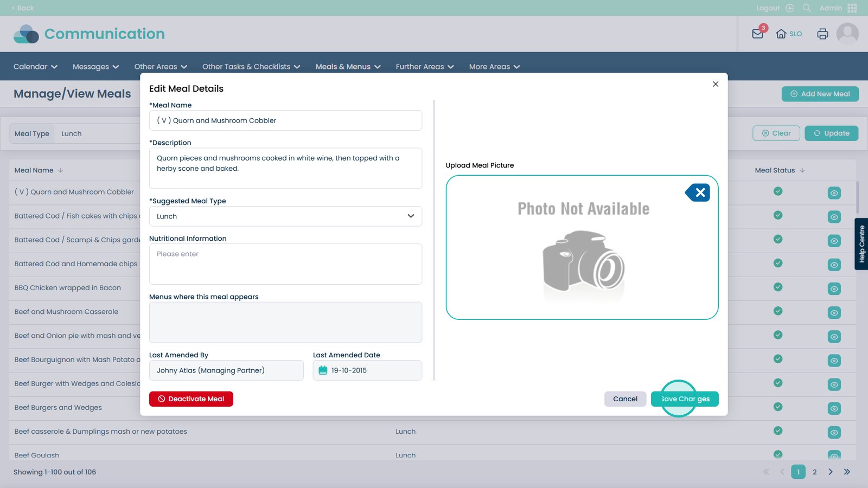Click the Nutritional Information text field
Image resolution: width=868 pixels, height=488 pixels.
point(285,264)
